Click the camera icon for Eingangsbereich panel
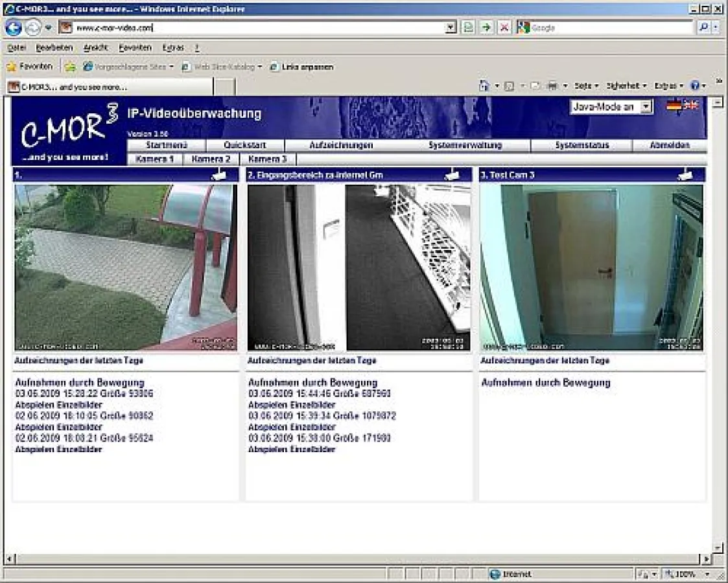Viewport: 728px width, 583px height. (x=452, y=174)
